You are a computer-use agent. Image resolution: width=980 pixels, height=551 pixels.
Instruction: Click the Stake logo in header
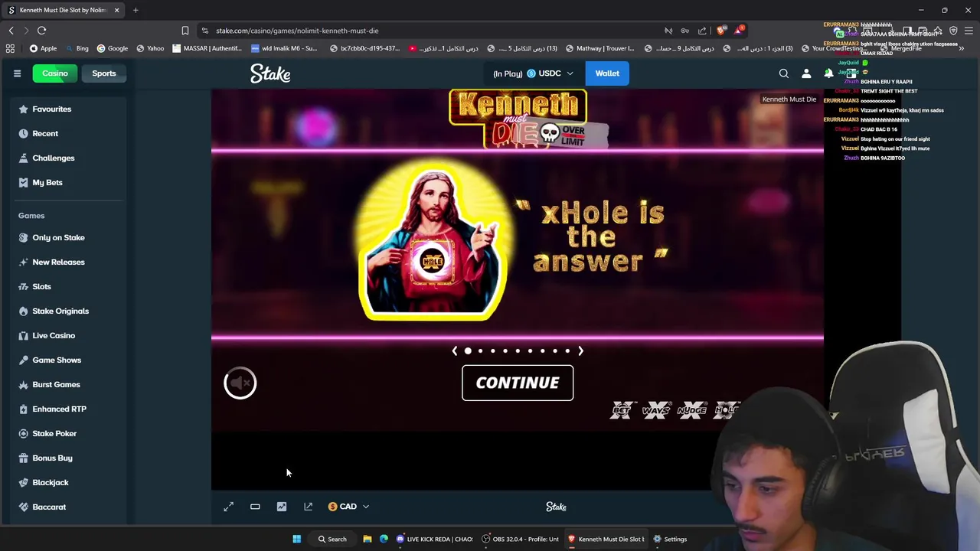click(x=270, y=73)
